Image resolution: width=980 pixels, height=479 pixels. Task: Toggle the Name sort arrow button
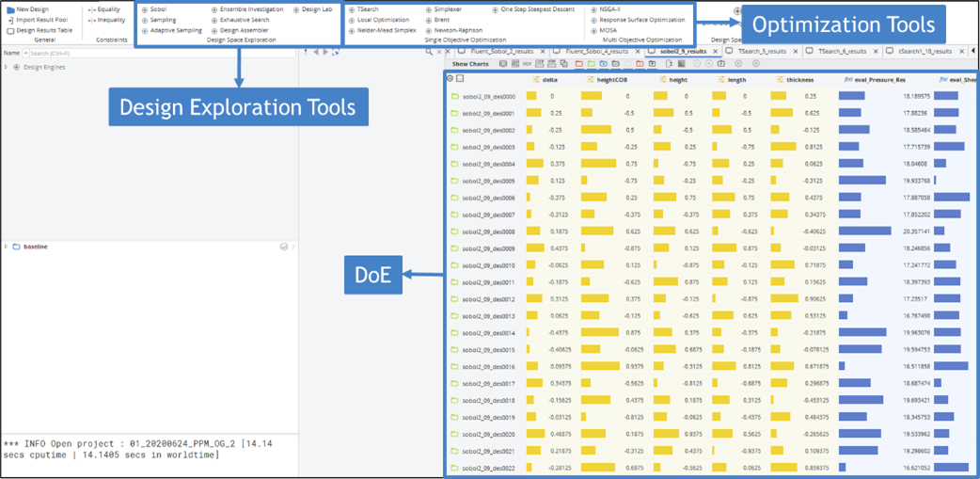pyautogui.click(x=24, y=53)
